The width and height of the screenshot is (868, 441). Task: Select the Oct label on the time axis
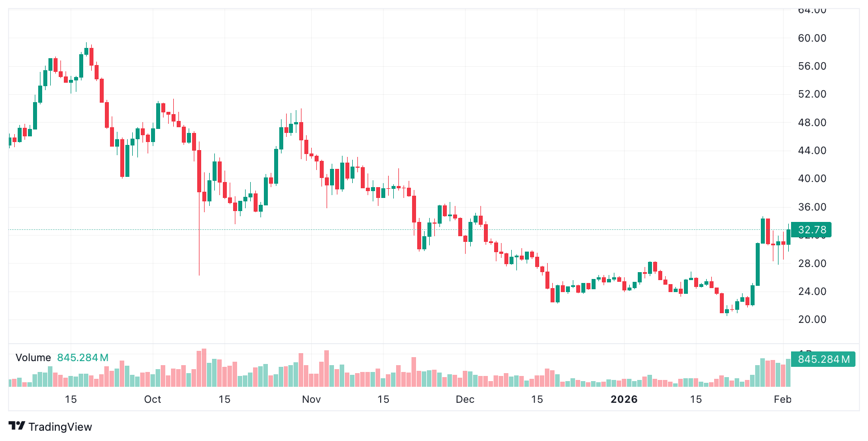[x=153, y=399]
